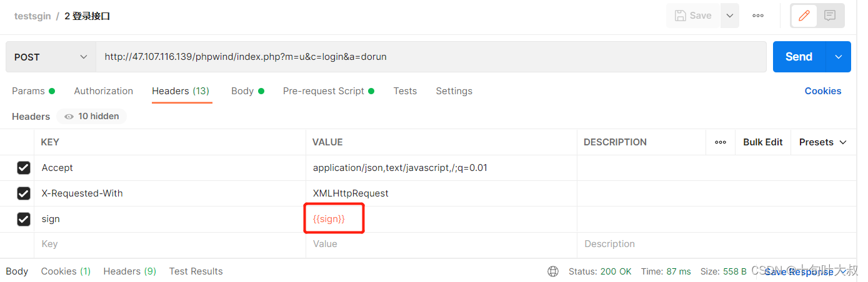Open the POST method dropdown
The width and height of the screenshot is (868, 282).
(x=51, y=57)
